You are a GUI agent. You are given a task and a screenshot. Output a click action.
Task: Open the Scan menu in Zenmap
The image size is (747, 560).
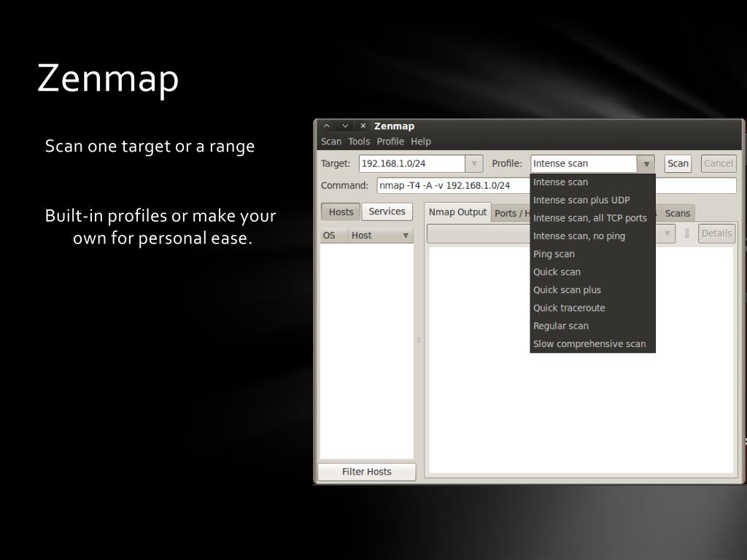coord(330,141)
